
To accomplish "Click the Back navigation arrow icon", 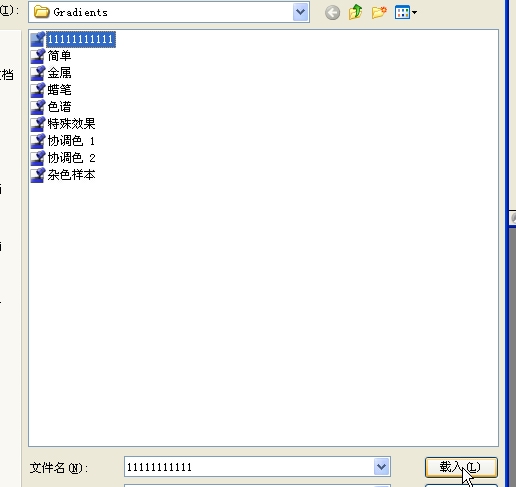I will (332, 13).
